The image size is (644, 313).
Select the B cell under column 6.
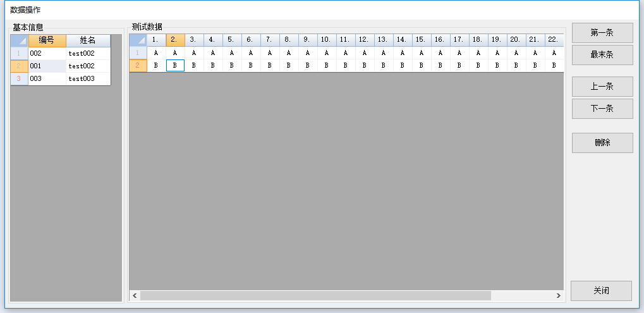251,66
